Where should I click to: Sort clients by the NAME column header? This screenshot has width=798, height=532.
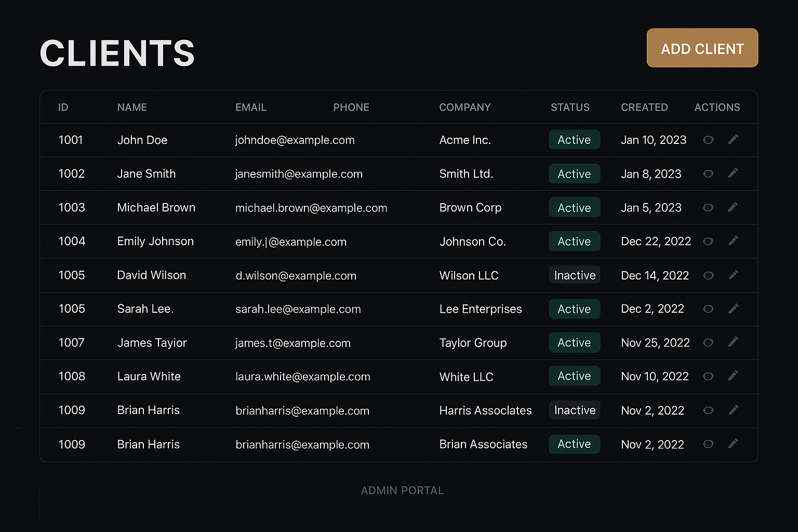132,107
